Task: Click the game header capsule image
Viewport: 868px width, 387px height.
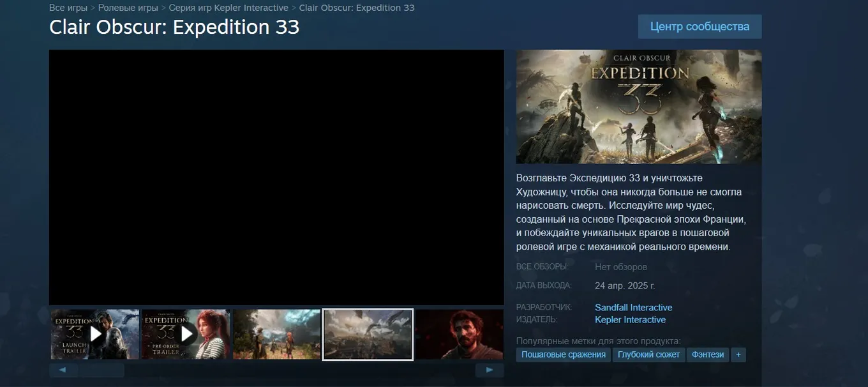Action: coord(639,107)
